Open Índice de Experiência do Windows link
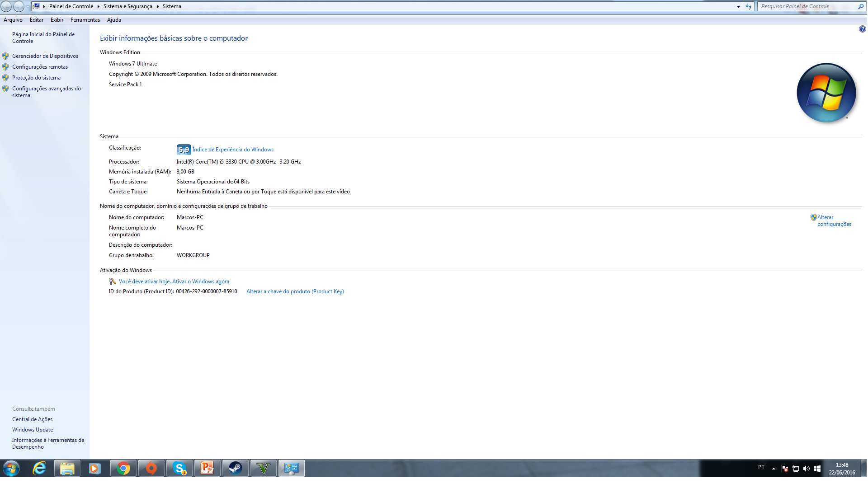Screen dimensions: 868x488 pyautogui.click(x=233, y=150)
